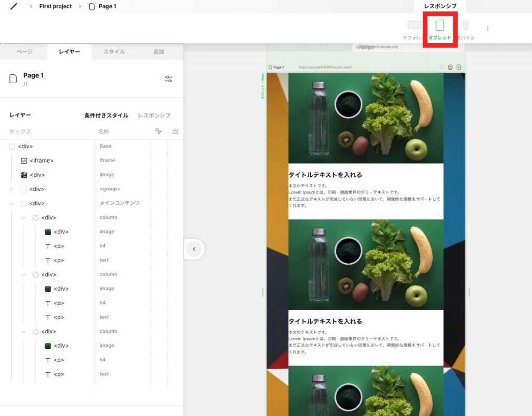Click the add-page-right icon above canvas

pyautogui.click(x=459, y=67)
